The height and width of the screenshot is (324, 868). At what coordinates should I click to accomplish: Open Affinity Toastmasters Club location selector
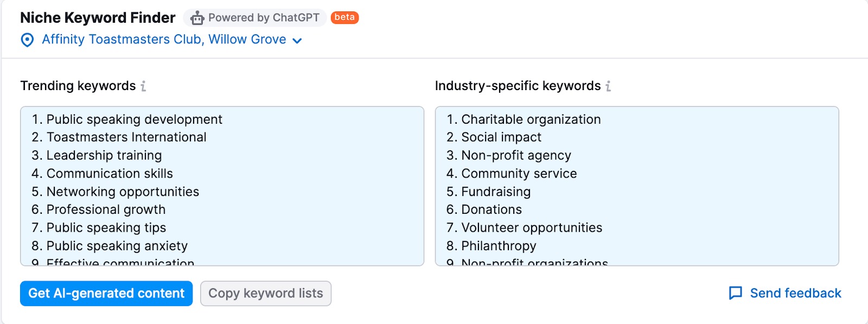coord(164,40)
